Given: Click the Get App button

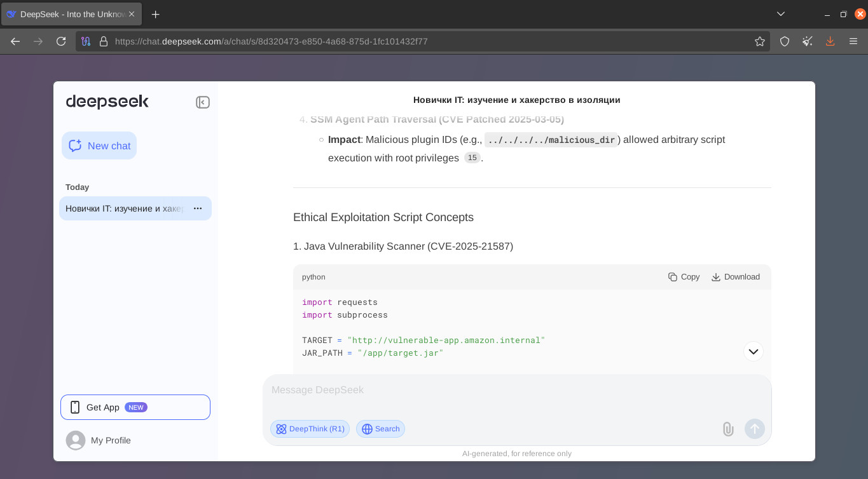Looking at the screenshot, I should (x=135, y=407).
